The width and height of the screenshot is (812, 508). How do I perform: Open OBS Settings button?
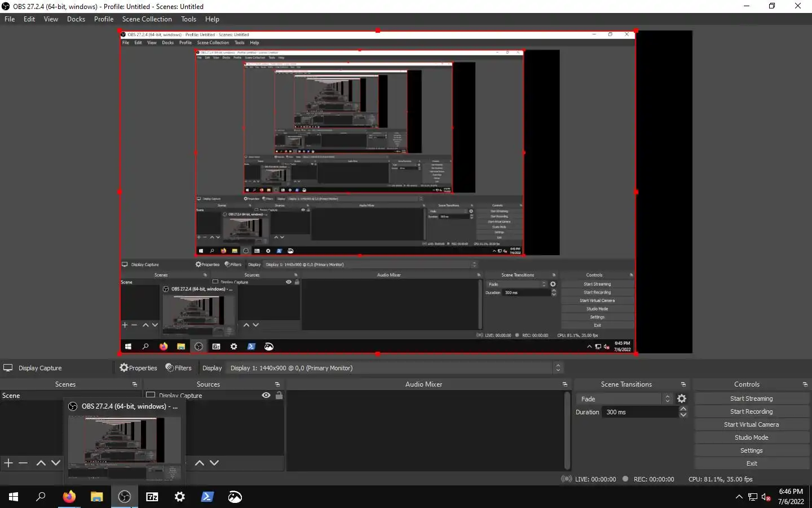click(752, 450)
